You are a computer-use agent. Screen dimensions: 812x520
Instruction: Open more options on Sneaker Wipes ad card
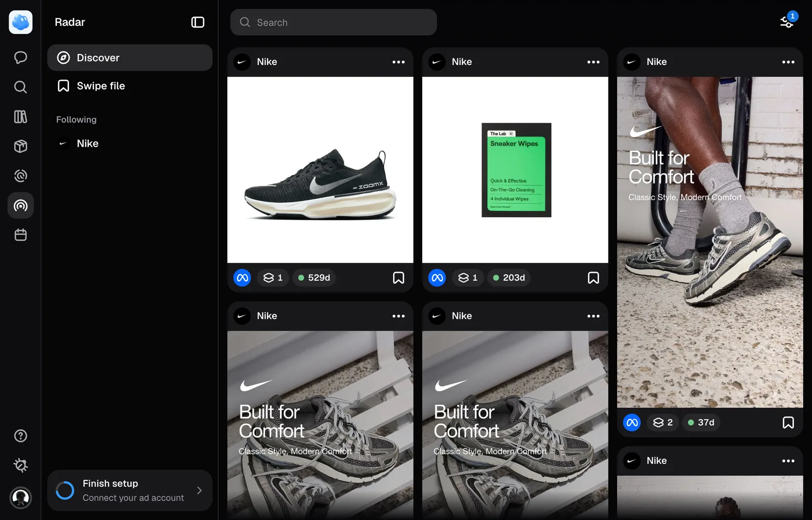[x=593, y=62]
